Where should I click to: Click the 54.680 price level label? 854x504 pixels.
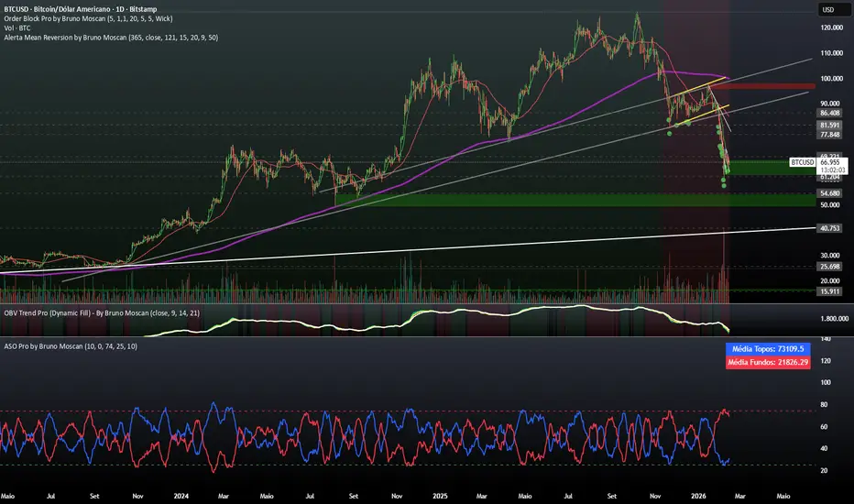click(x=829, y=193)
